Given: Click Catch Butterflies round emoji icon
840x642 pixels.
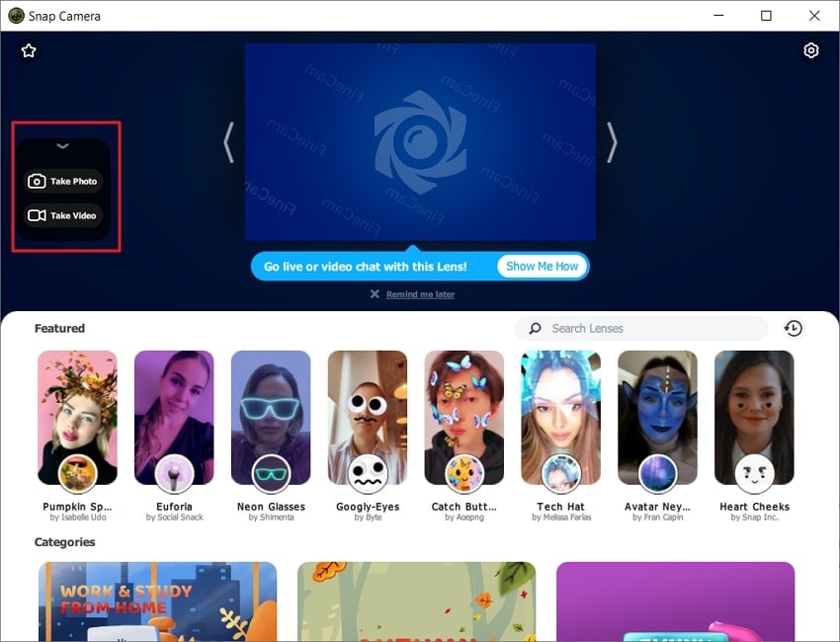Looking at the screenshot, I should pos(463,473).
